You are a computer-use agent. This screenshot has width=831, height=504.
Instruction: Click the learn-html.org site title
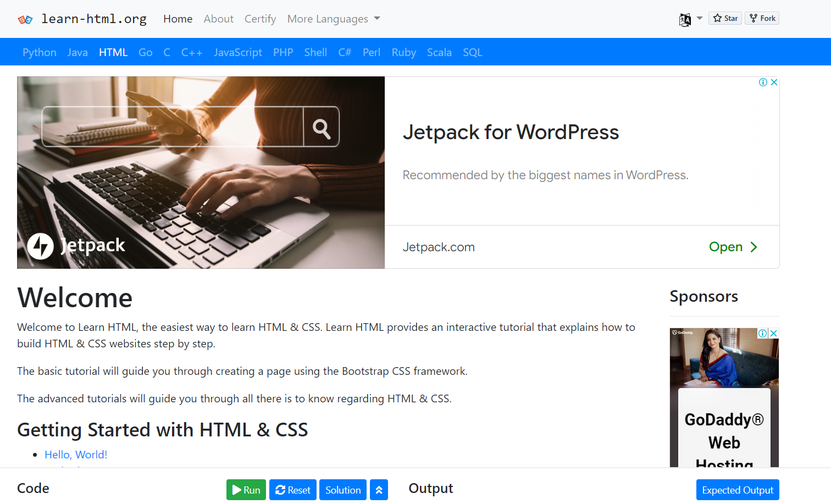coord(94,19)
